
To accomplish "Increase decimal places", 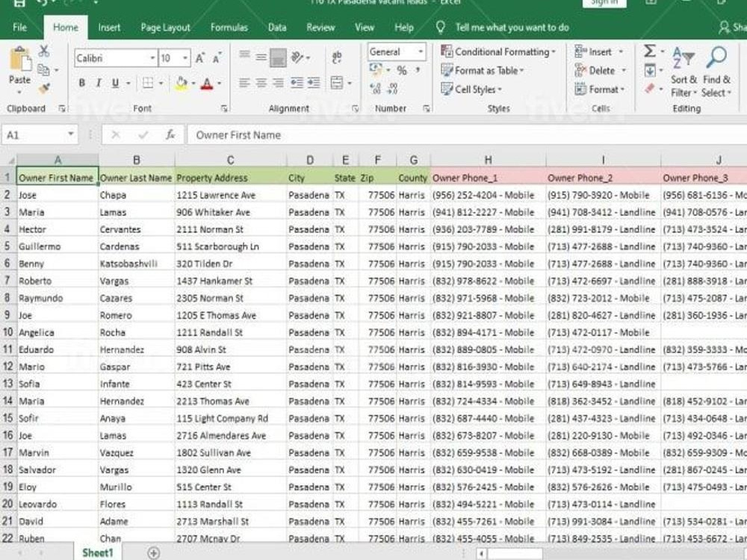I will pos(376,89).
